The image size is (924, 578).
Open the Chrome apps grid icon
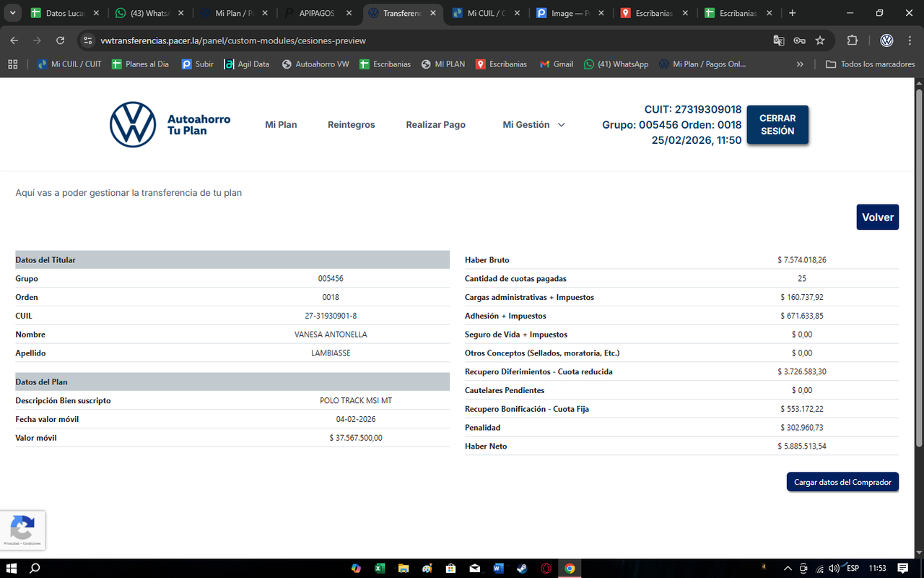[12, 64]
